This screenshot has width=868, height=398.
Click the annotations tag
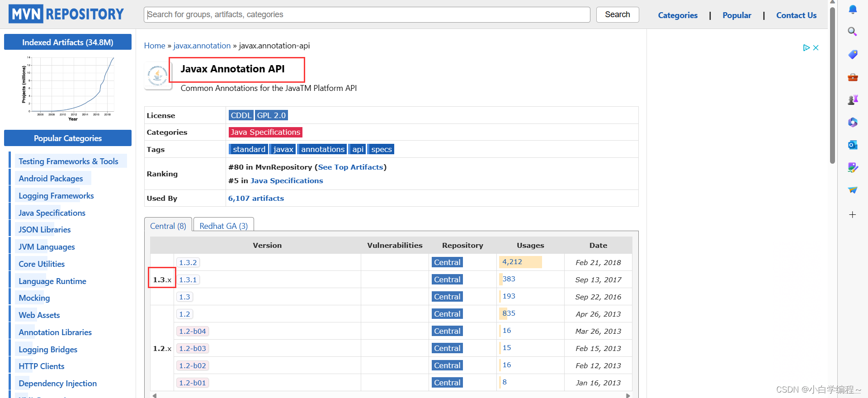(x=323, y=149)
